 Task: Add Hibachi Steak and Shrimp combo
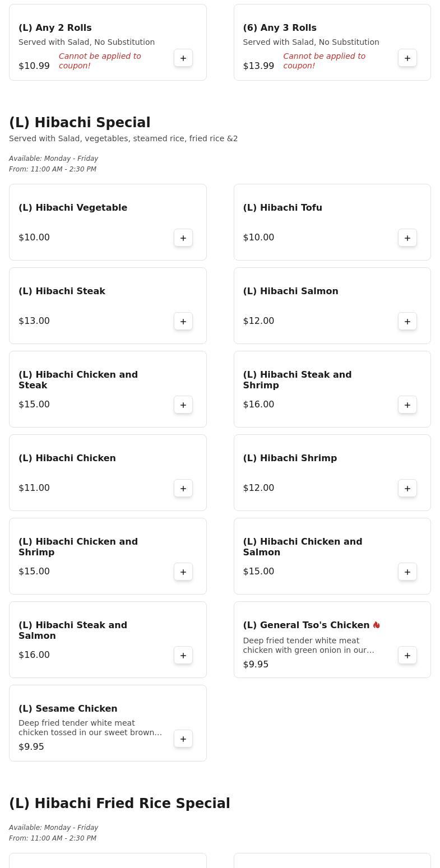pos(407,405)
